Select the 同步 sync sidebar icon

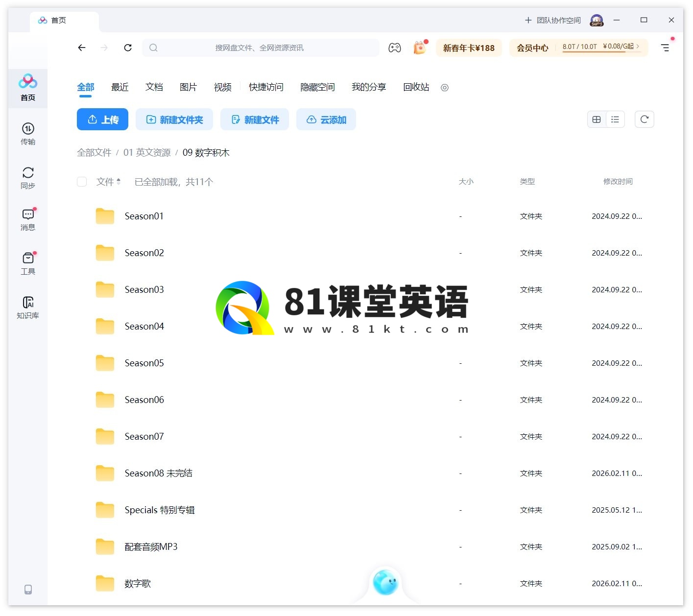pos(28,177)
